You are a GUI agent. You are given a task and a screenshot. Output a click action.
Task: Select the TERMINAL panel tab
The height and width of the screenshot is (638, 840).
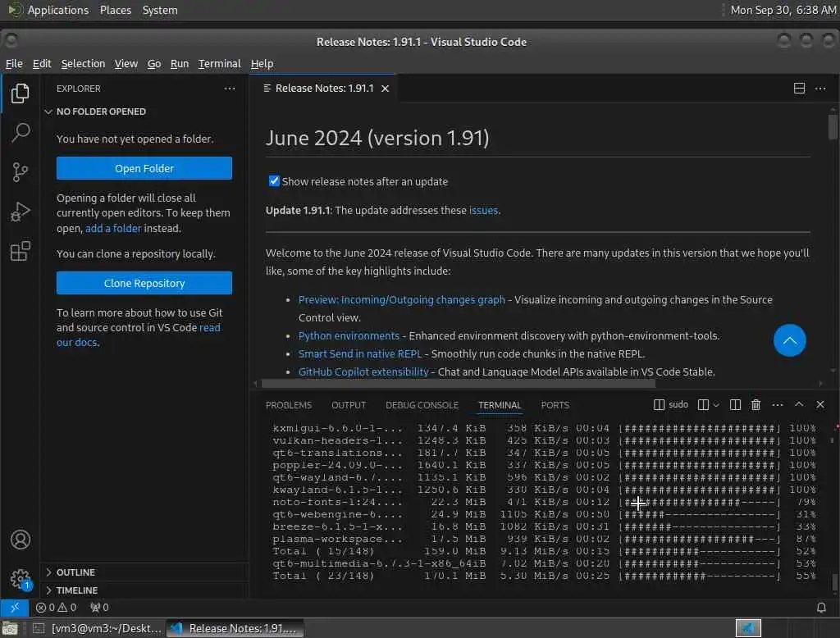tap(500, 405)
